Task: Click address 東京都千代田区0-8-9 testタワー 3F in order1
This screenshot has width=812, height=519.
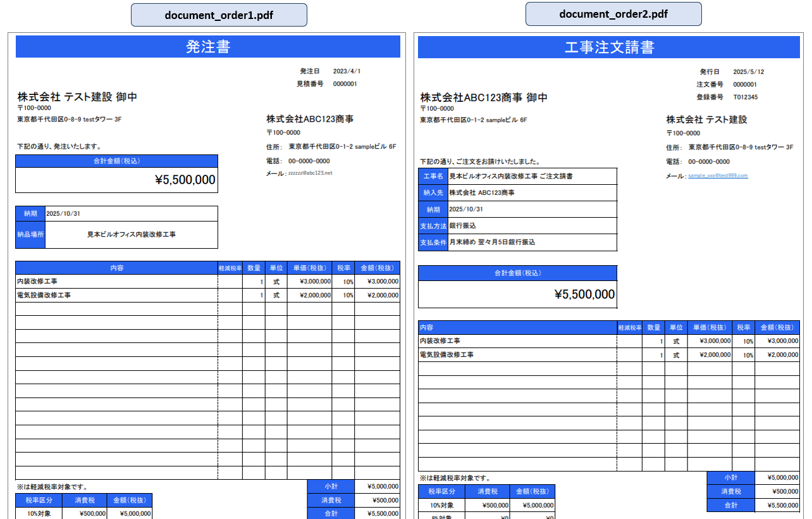Action: (70, 119)
